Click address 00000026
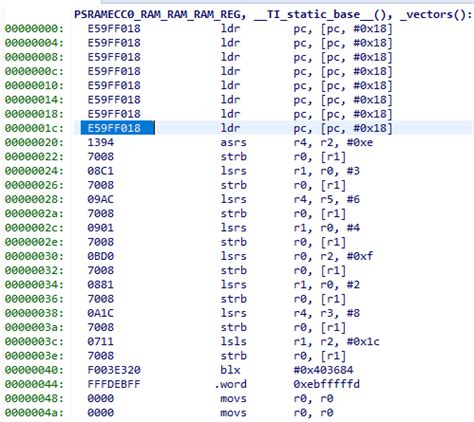 tap(34, 185)
